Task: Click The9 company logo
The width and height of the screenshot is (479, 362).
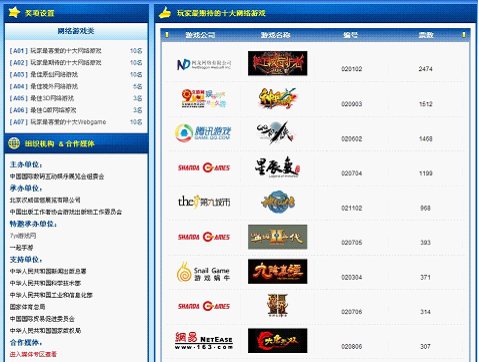Action: (x=204, y=202)
